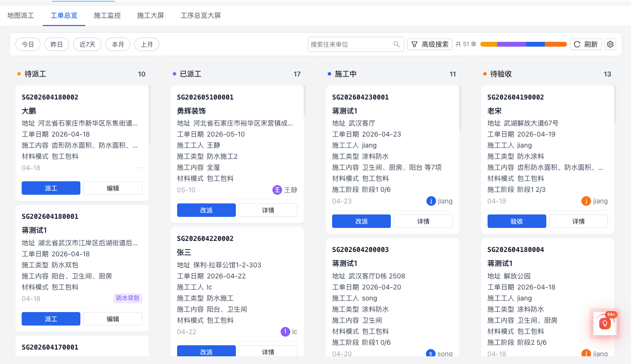Click the lightbulb notification icon with 99+ badge
The height and width of the screenshot is (364, 631).
tap(605, 324)
